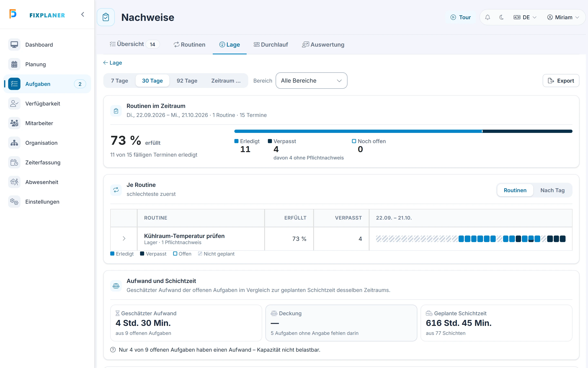Screen dimensions: 588x368
Task: Open Zeiterfassung in the sidebar
Action: 47,163
